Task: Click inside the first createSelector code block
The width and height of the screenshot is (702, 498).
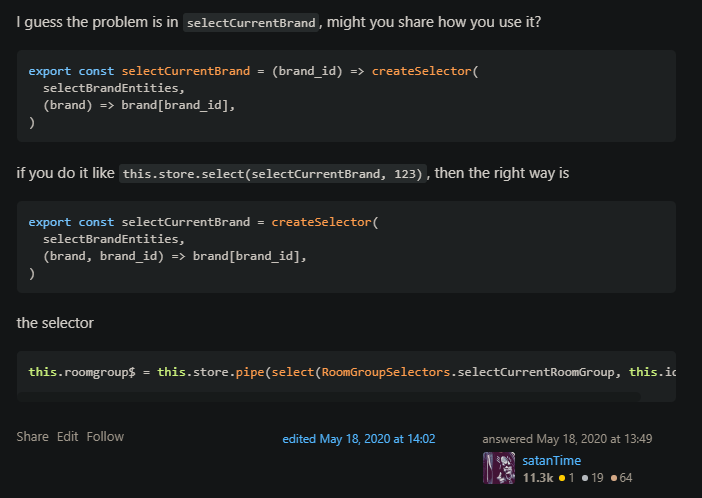Action: pyautogui.click(x=346, y=96)
